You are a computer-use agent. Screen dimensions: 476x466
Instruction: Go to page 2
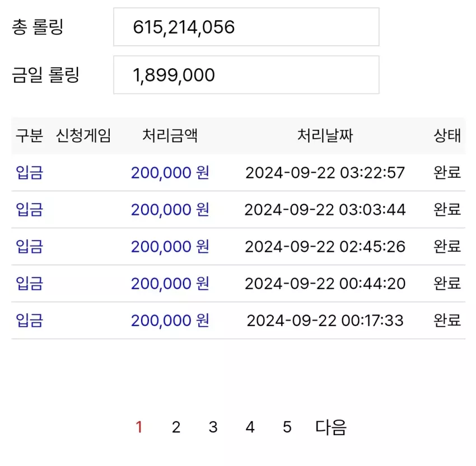(176, 427)
